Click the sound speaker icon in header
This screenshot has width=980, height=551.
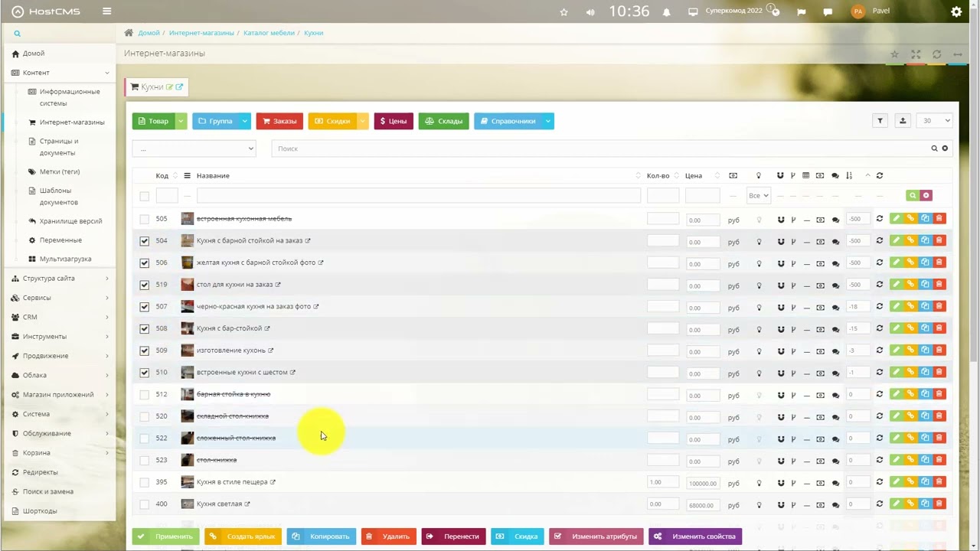590,12
